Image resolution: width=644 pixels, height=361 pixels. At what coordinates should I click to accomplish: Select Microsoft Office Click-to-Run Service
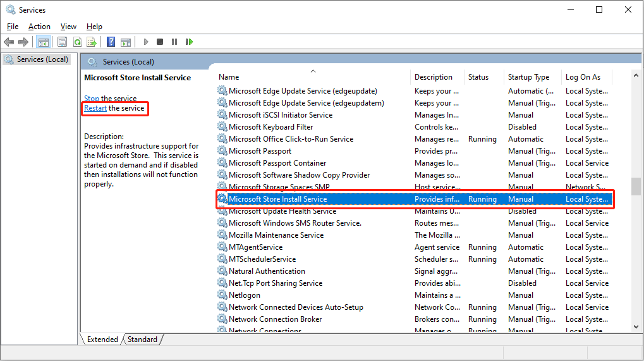click(415, 139)
